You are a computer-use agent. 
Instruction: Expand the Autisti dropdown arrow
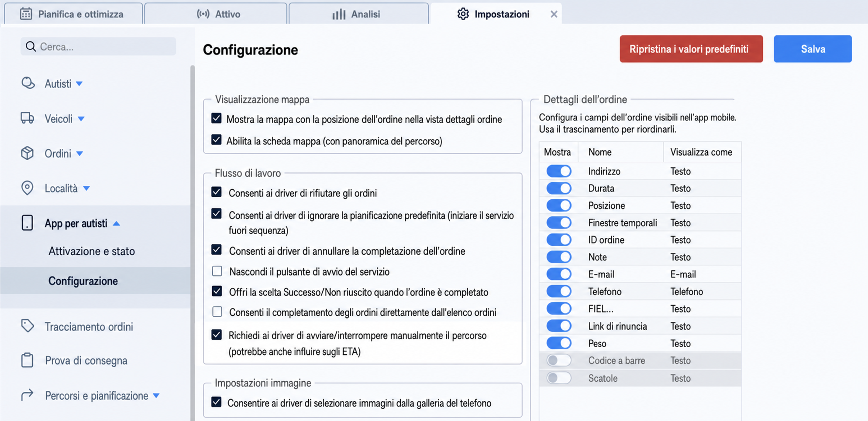pyautogui.click(x=79, y=84)
